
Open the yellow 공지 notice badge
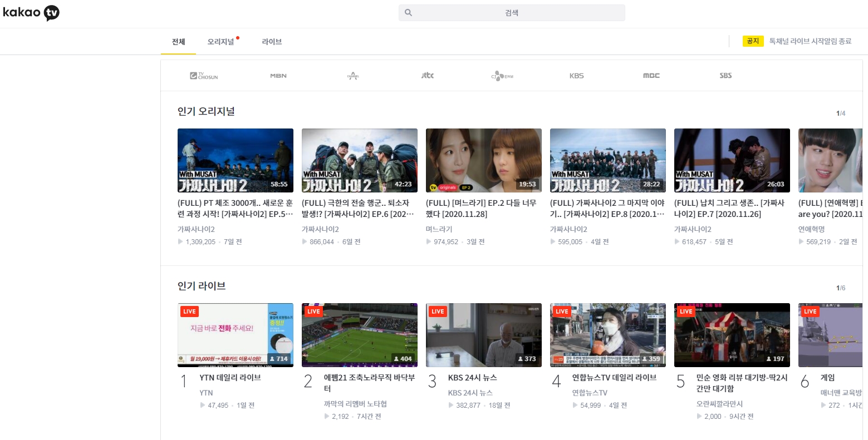coord(753,41)
